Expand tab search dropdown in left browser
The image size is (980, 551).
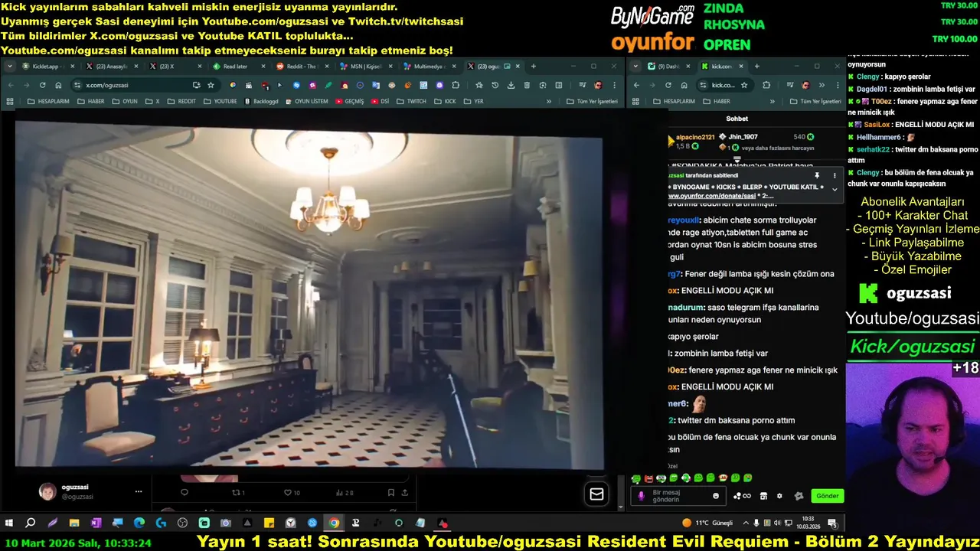click(x=9, y=67)
